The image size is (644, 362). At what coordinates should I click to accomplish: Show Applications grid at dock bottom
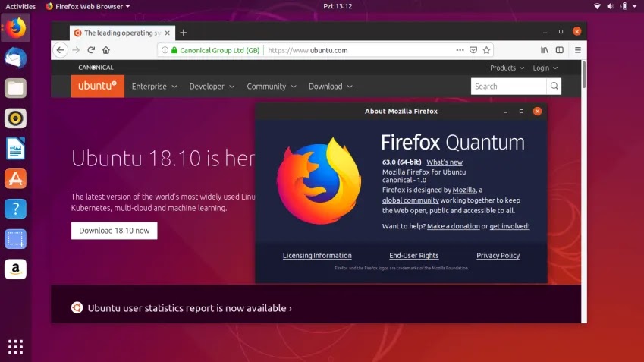16,347
